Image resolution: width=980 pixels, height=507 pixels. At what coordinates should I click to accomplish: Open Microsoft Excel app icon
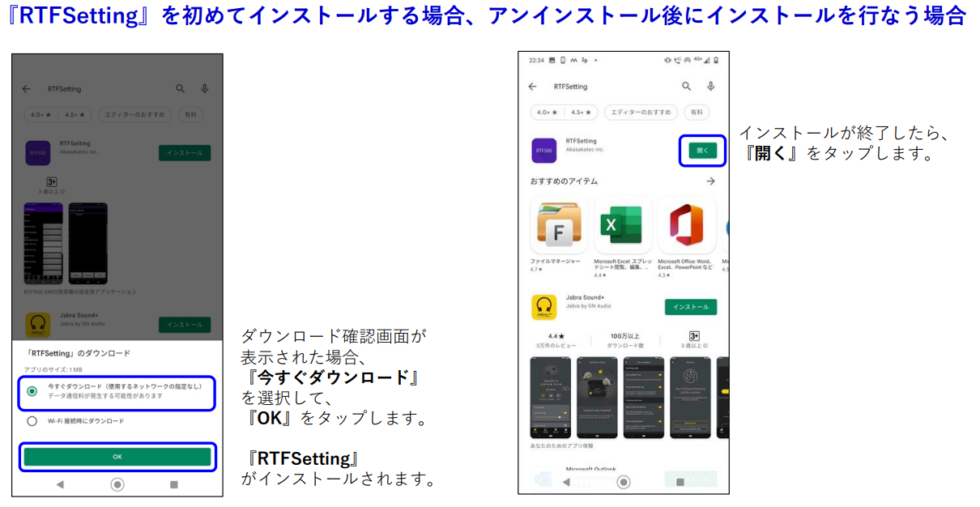click(x=622, y=225)
